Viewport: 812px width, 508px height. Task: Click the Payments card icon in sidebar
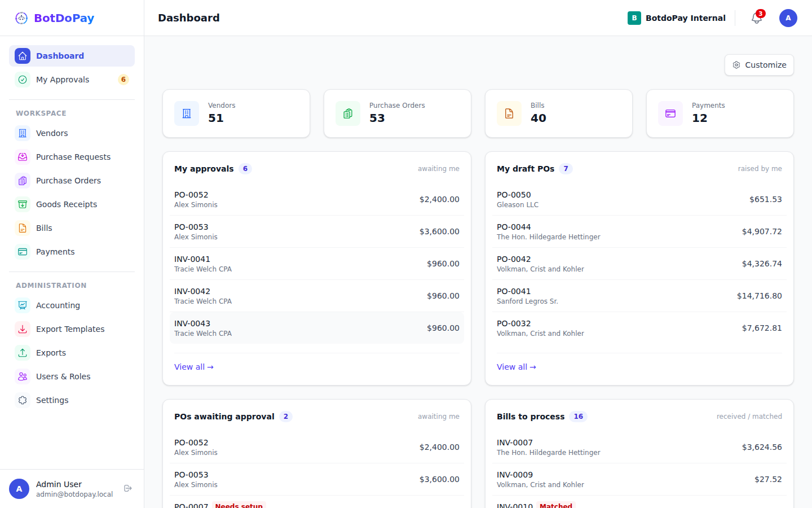coord(23,252)
